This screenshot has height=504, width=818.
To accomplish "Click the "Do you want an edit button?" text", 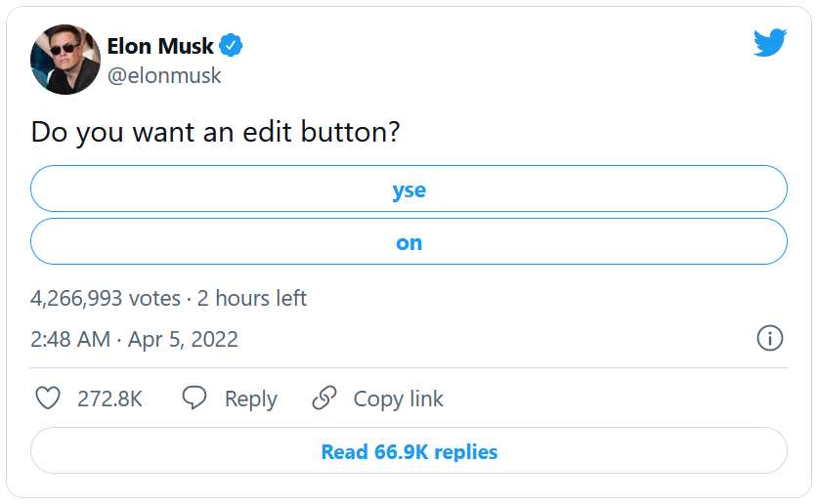I will pyautogui.click(x=215, y=133).
